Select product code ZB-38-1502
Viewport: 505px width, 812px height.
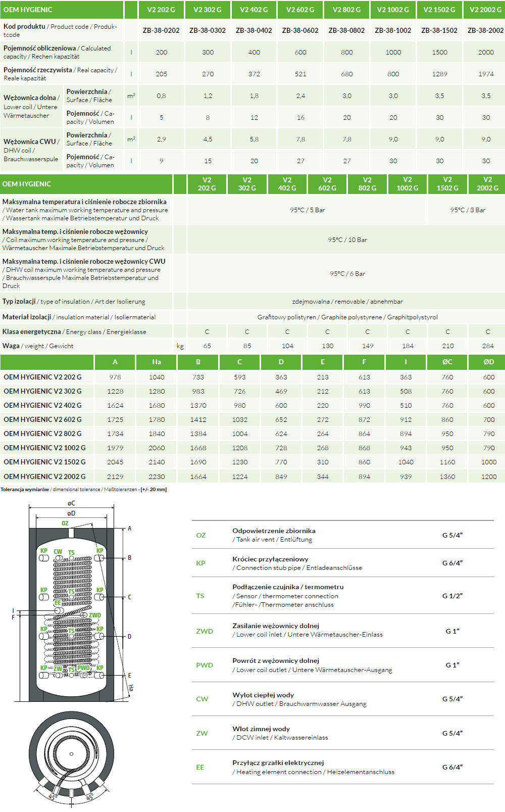tap(439, 30)
